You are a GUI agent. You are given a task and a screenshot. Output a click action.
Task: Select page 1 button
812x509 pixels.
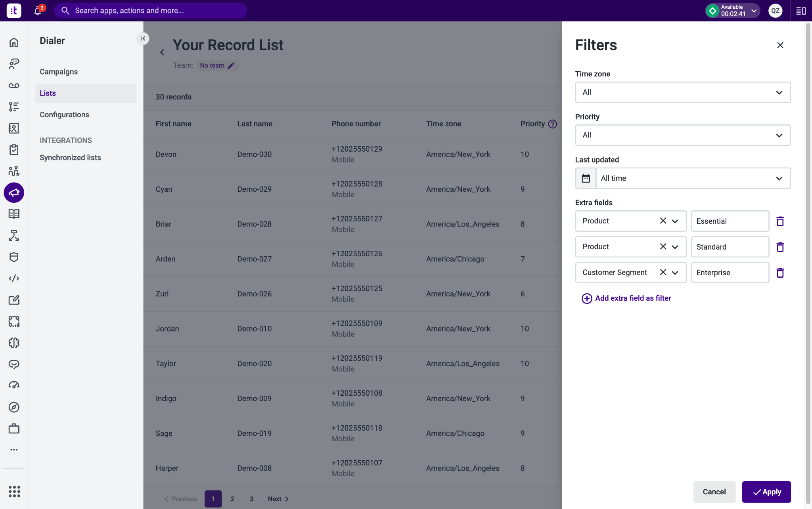click(x=213, y=499)
